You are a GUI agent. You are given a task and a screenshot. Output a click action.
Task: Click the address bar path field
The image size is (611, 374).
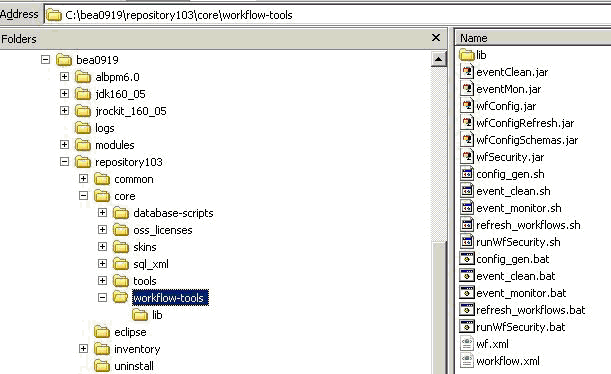click(x=327, y=15)
